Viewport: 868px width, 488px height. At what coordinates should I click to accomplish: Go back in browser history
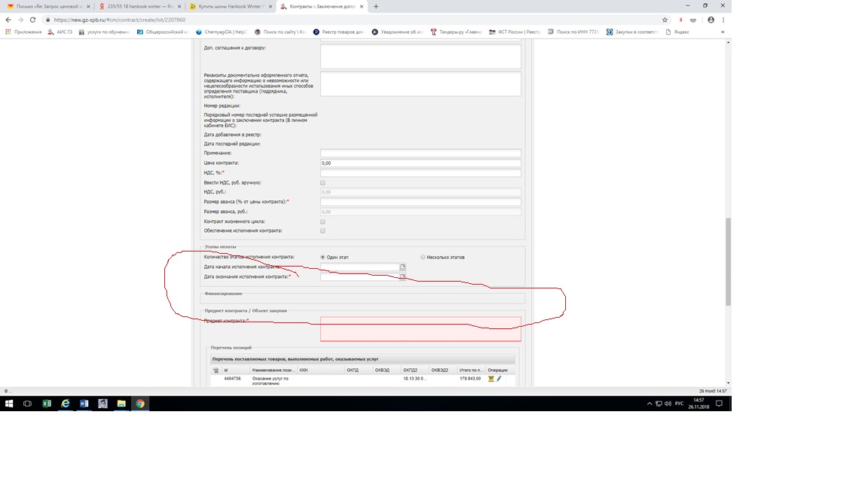[8, 20]
